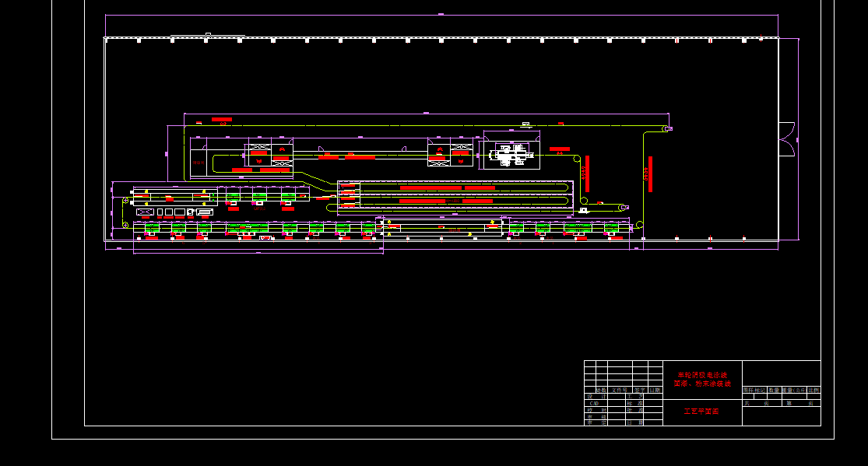Select the 审核 row label
Screen dimensions: 868x466
pos(596,416)
